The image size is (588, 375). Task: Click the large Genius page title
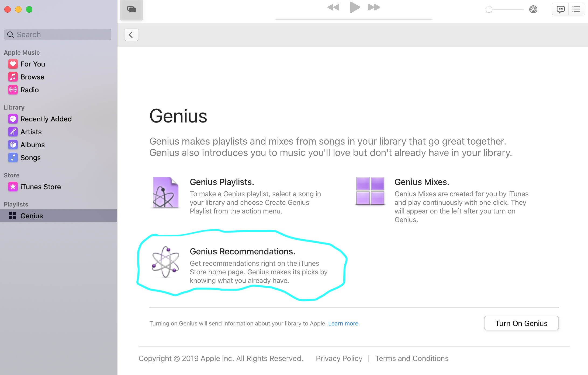pos(178,116)
